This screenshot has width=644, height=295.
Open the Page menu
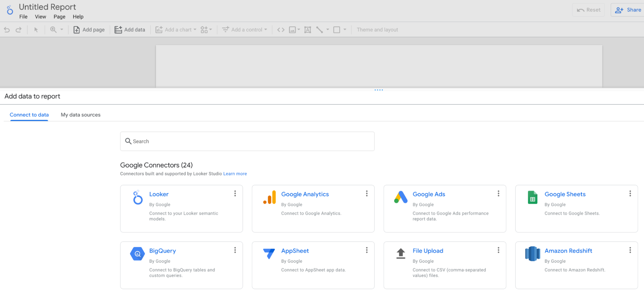tap(60, 17)
